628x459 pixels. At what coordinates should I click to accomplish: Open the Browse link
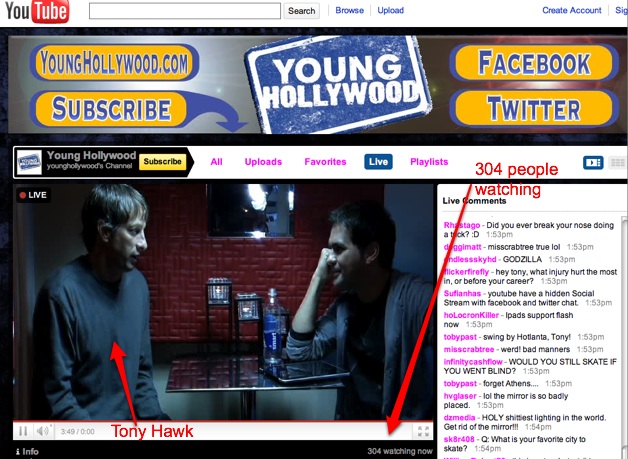(350, 10)
